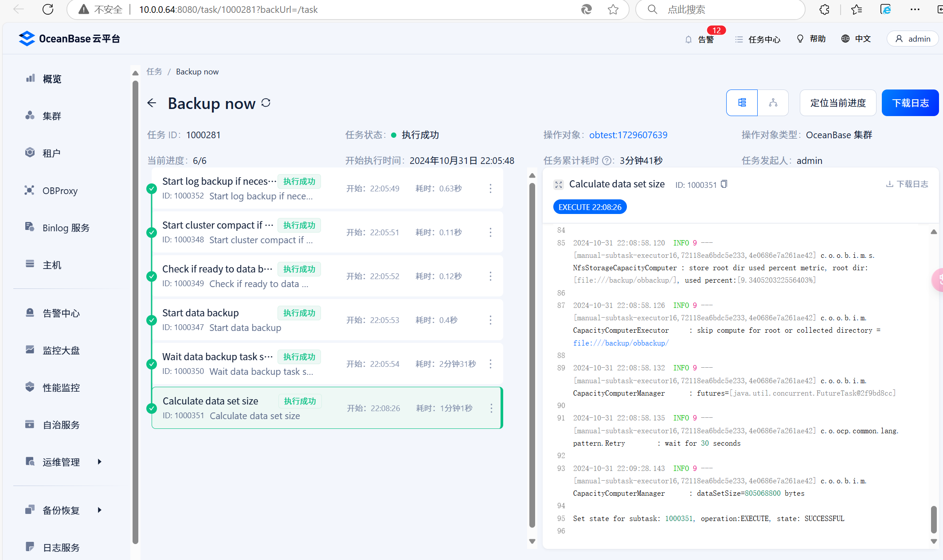Click the blue 下载日志 button
943x560 pixels.
(910, 103)
